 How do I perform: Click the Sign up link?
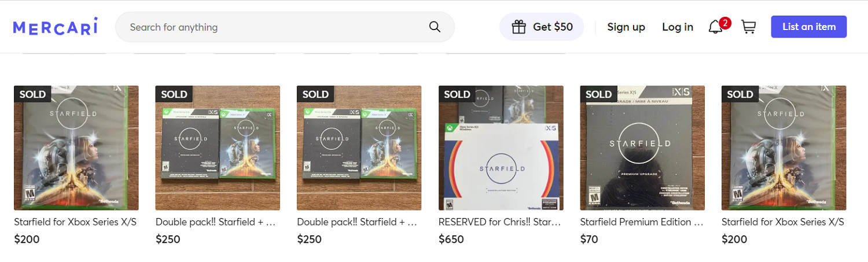tap(626, 27)
